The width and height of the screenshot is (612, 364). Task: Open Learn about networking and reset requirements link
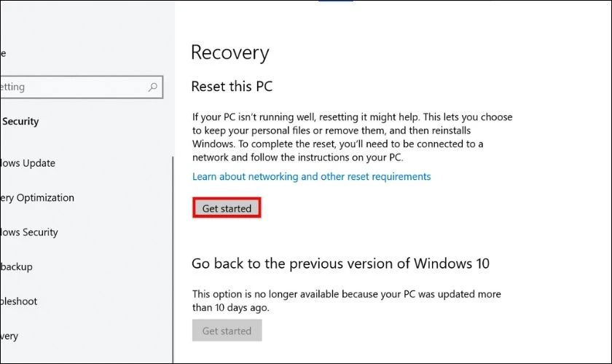312,177
